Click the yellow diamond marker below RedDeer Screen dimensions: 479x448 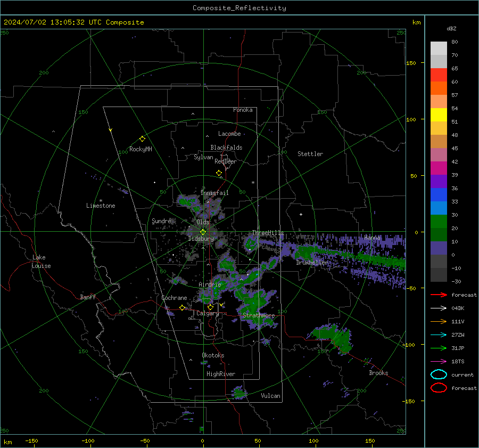click(x=219, y=173)
